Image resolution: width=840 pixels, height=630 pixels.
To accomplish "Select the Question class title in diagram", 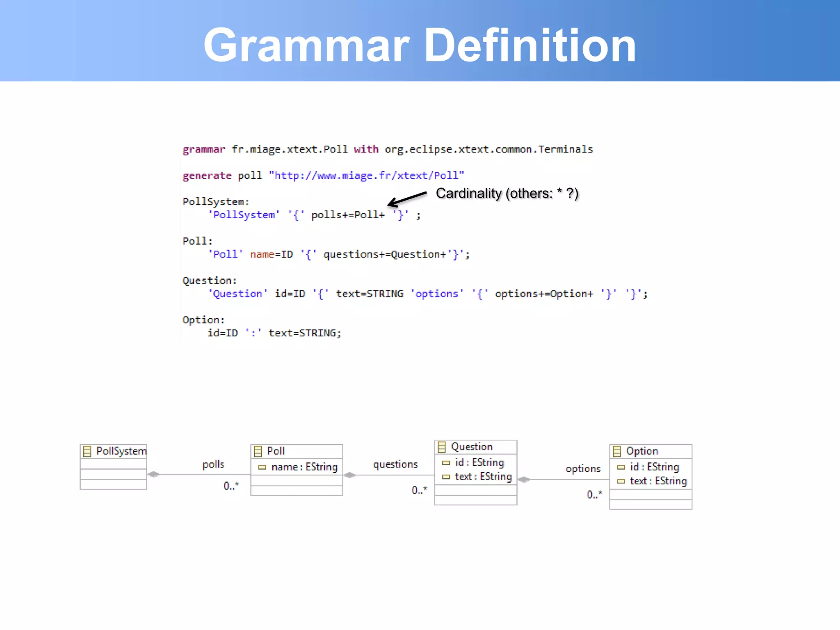I will coord(472,447).
